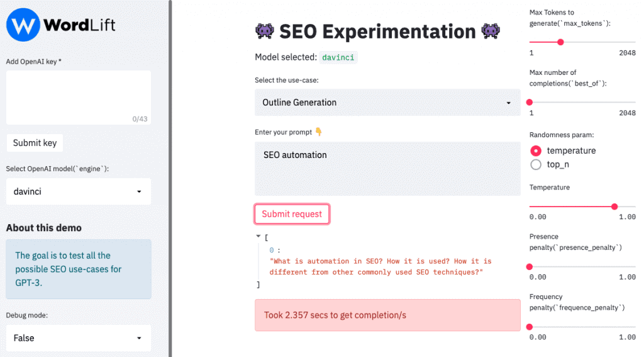Click the left space invader emoji in title
644x357 pixels.
click(x=265, y=31)
